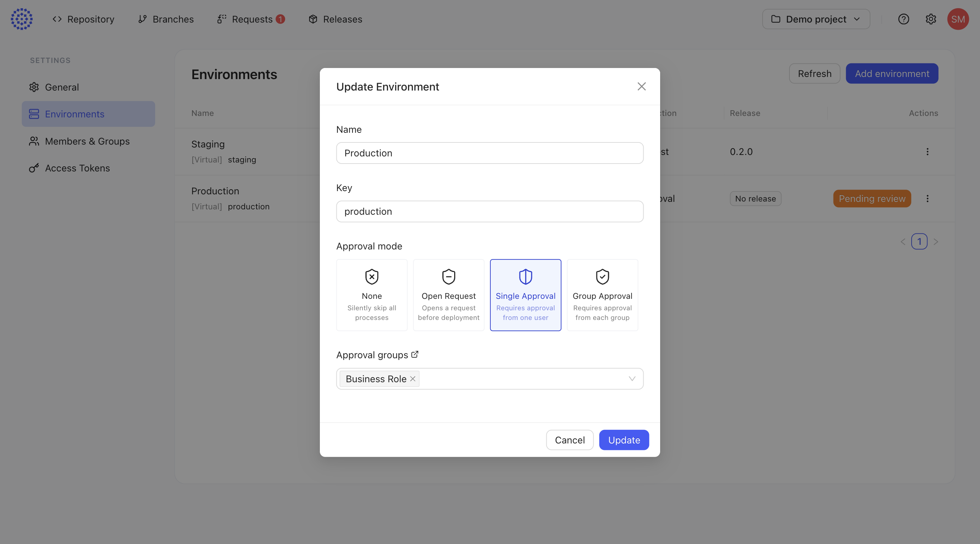Choose Open Request approval mode
The width and height of the screenshot is (980, 544).
pyautogui.click(x=448, y=295)
